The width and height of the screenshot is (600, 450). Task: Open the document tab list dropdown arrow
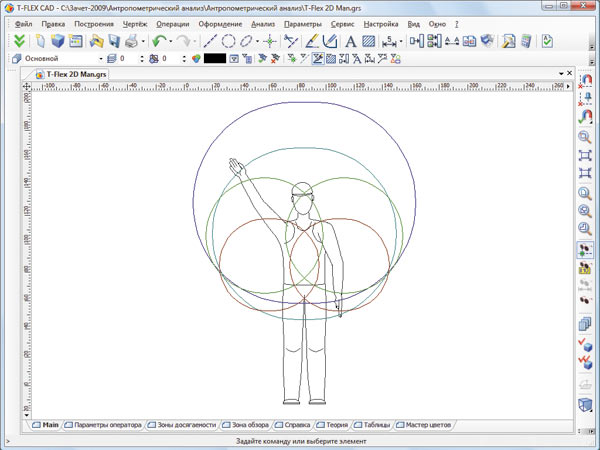pos(561,73)
